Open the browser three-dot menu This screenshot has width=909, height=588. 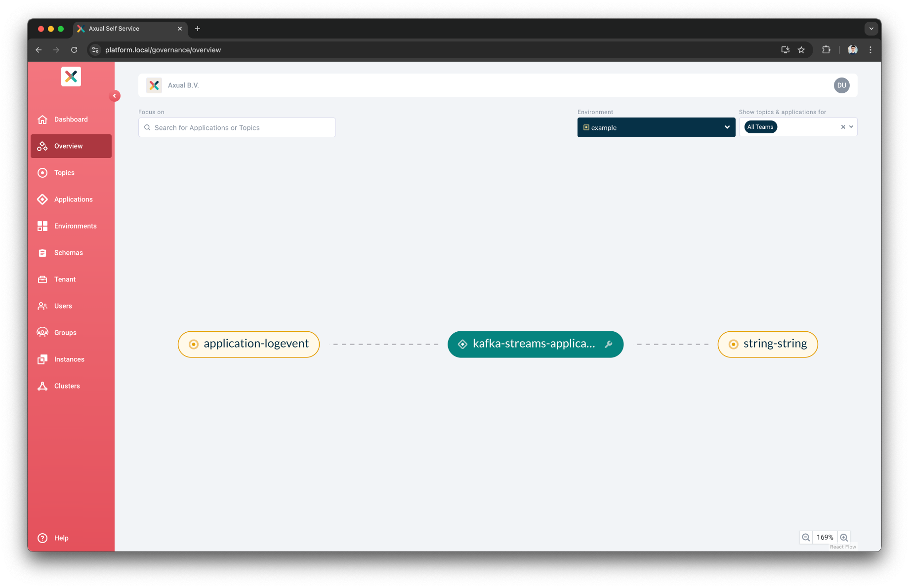point(870,50)
